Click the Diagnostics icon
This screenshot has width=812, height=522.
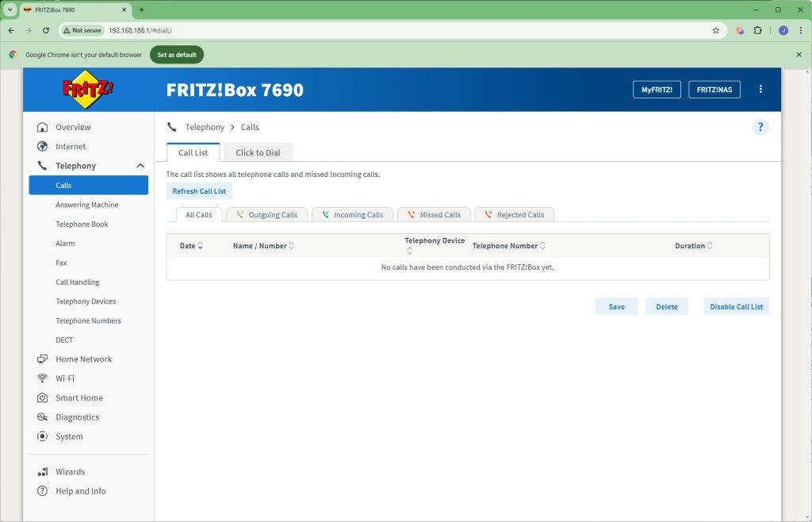tap(43, 416)
